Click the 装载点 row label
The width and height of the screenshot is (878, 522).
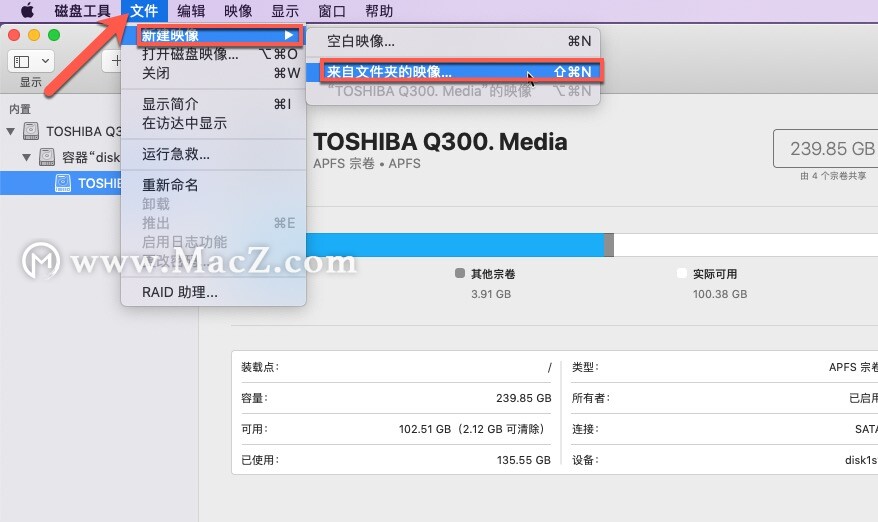click(260, 367)
